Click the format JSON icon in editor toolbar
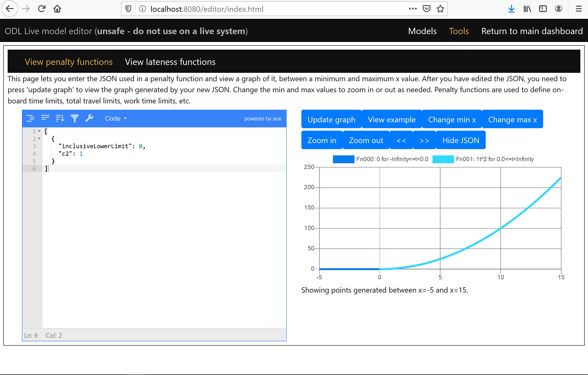The width and height of the screenshot is (588, 375). [x=31, y=118]
